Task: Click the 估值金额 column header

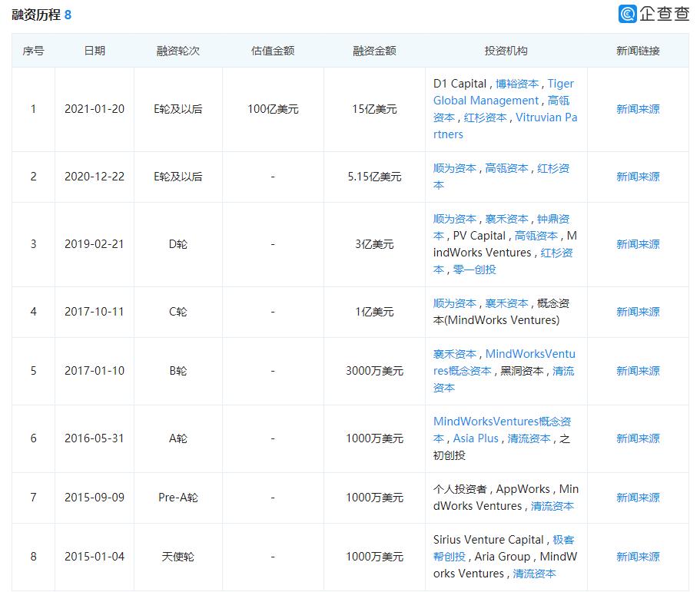Action: tap(274, 51)
